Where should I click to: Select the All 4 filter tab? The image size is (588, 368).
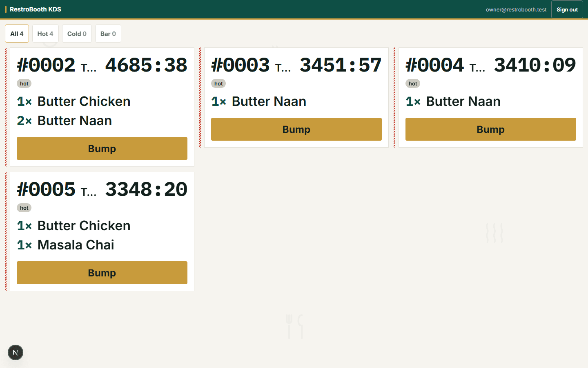tap(17, 34)
